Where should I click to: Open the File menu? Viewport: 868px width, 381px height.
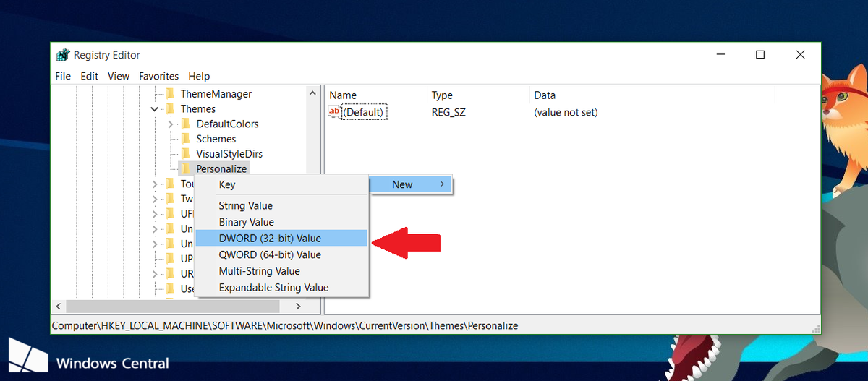(63, 76)
